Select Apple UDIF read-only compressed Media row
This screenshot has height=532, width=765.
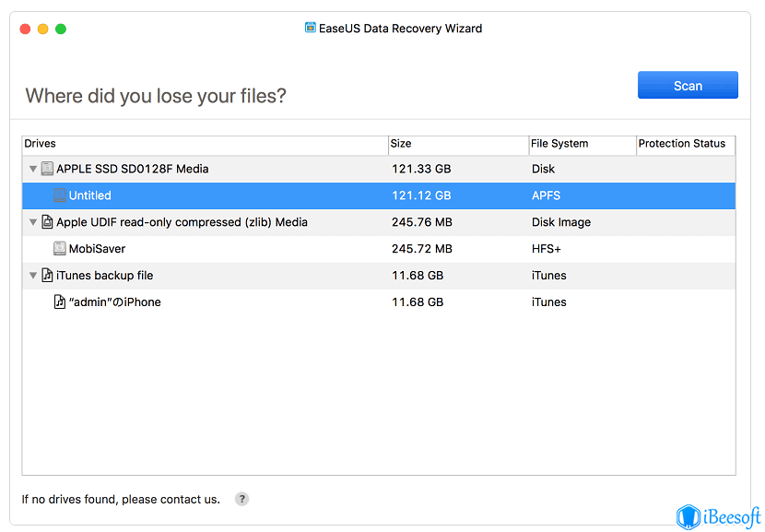pos(379,222)
